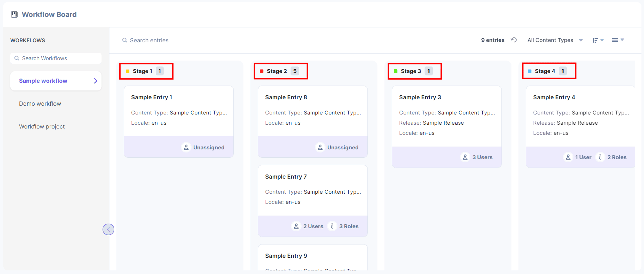Click the red Stage 2 color marker

pyautogui.click(x=261, y=71)
